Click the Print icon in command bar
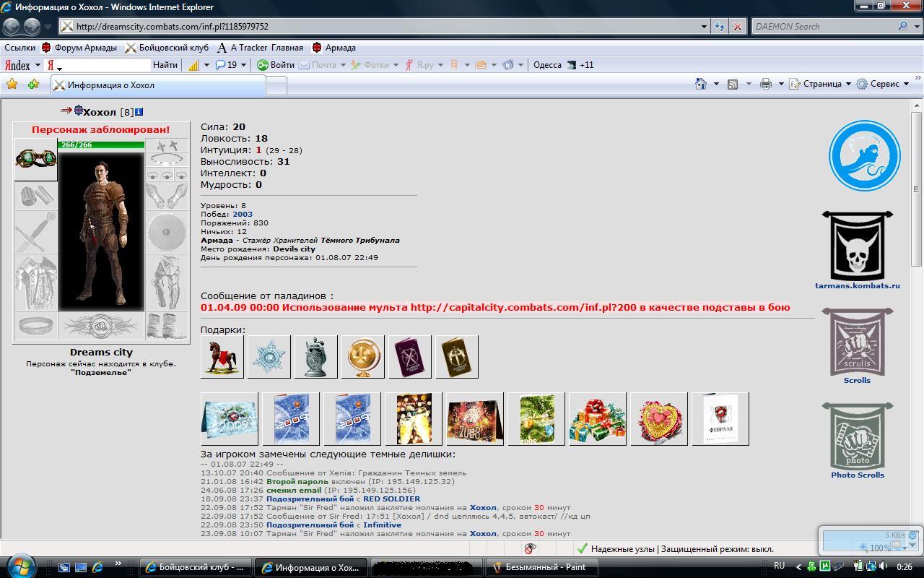 tap(765, 84)
